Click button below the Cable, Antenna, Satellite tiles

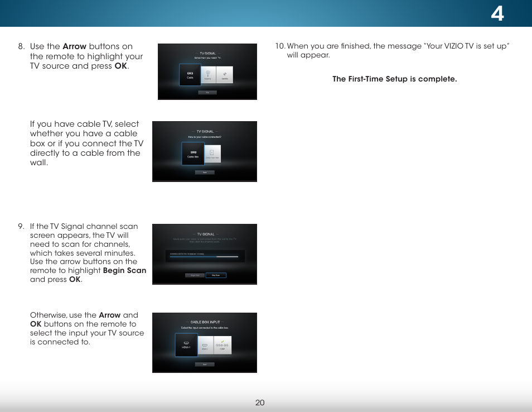pyautogui.click(x=207, y=92)
